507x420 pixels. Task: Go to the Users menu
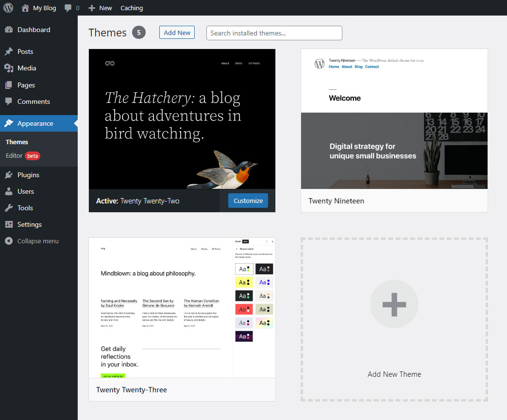(39, 191)
